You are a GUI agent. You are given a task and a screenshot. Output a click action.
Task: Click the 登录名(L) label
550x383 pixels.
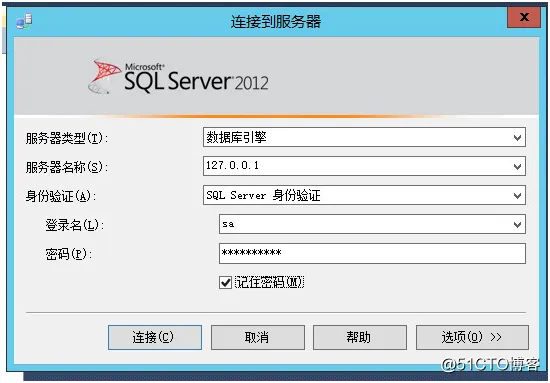pos(74,225)
